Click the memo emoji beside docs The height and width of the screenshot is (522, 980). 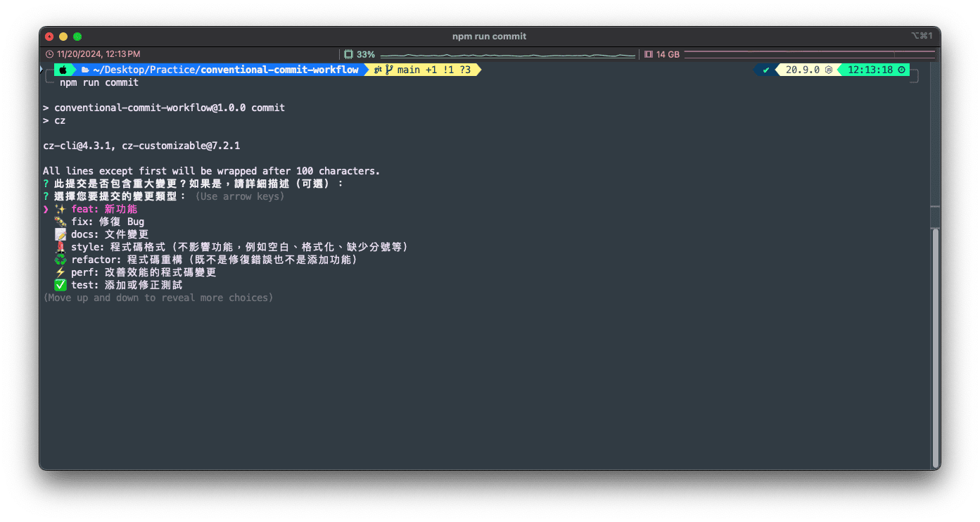[60, 234]
